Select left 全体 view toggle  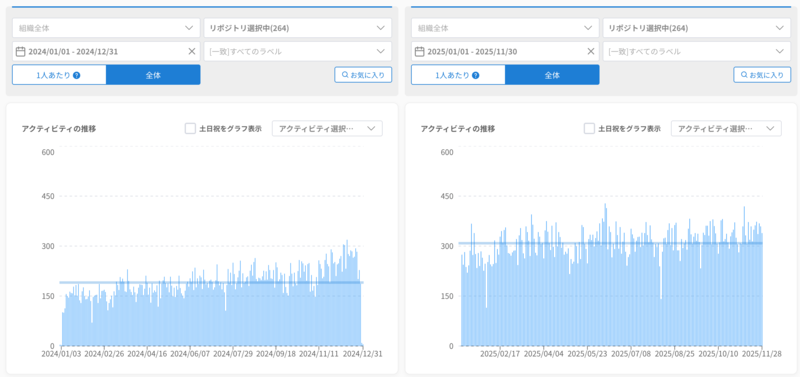153,75
